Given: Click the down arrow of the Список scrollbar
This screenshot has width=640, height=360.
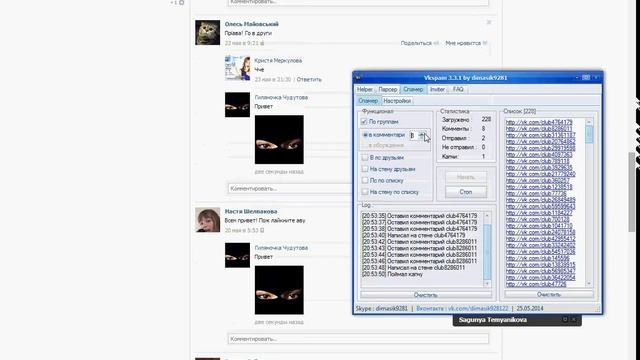Looking at the screenshot, I should pyautogui.click(x=589, y=284).
